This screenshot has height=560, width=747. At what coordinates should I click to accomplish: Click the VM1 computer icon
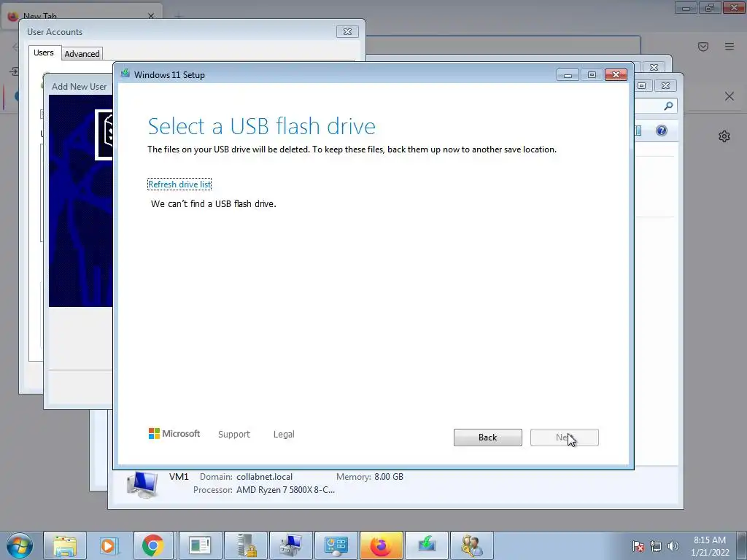(x=142, y=484)
